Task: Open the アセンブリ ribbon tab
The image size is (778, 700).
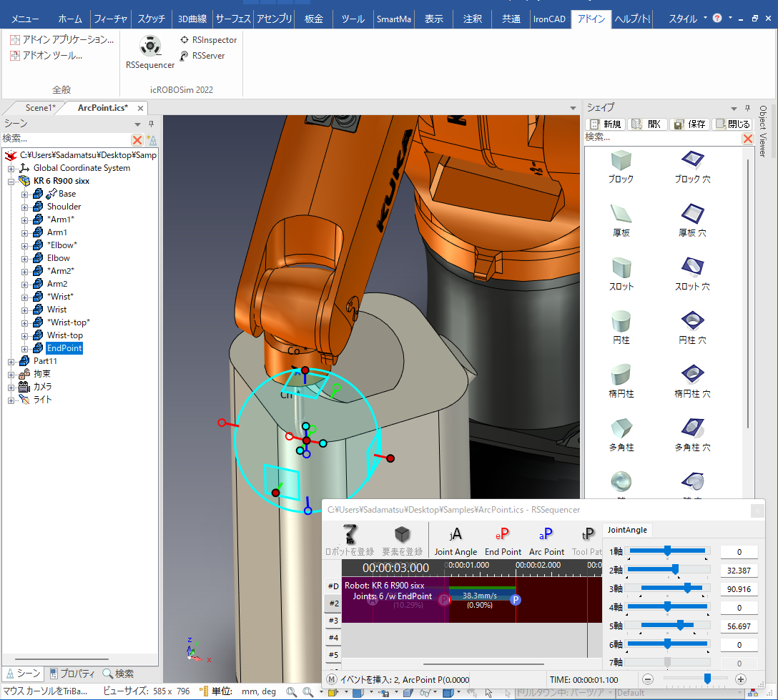Action: 274,19
